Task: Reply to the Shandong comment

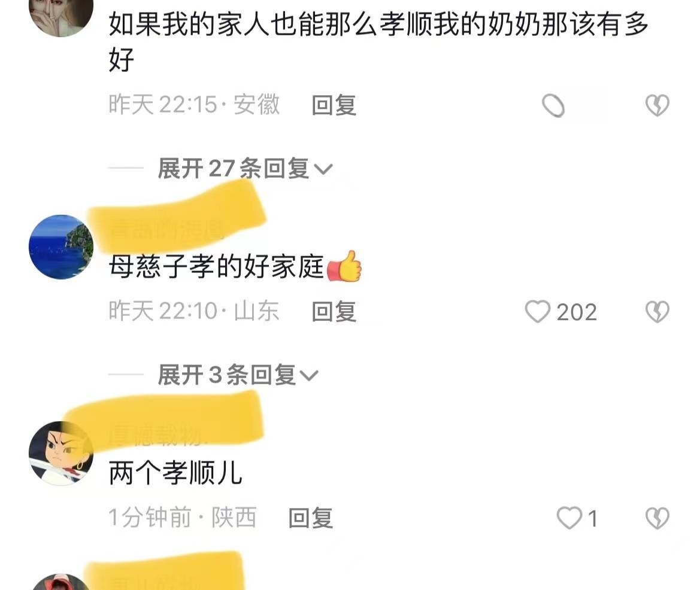Action: click(334, 311)
